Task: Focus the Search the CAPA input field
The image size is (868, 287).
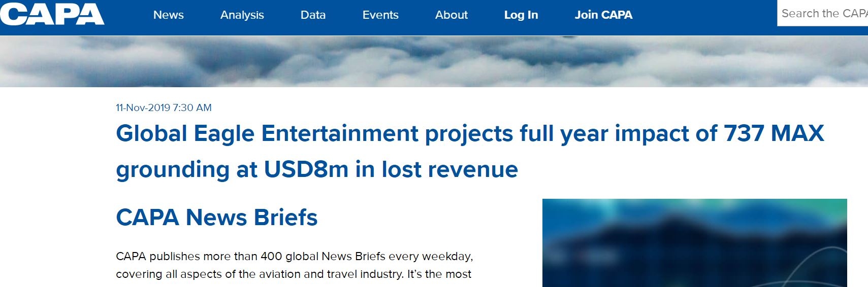Action: click(x=823, y=14)
